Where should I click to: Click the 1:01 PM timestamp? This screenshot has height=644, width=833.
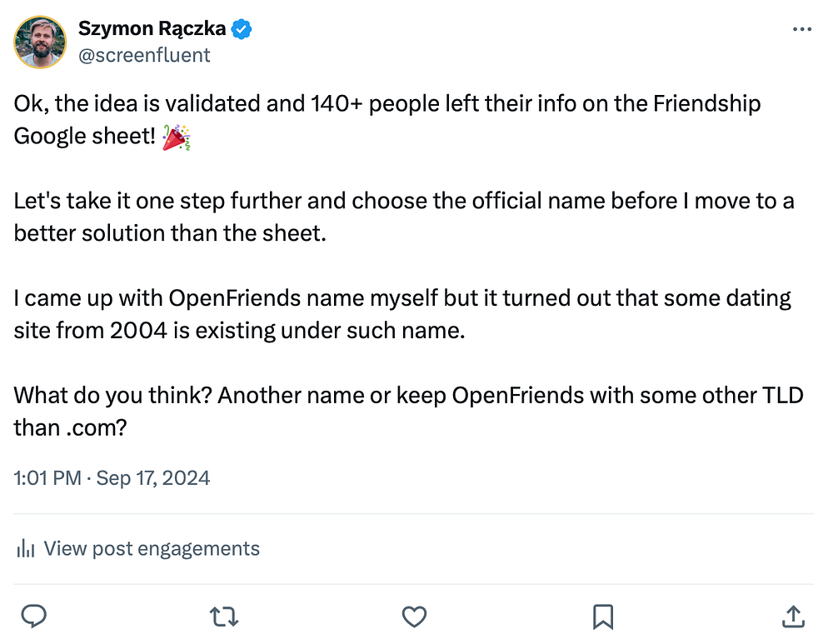click(47, 478)
